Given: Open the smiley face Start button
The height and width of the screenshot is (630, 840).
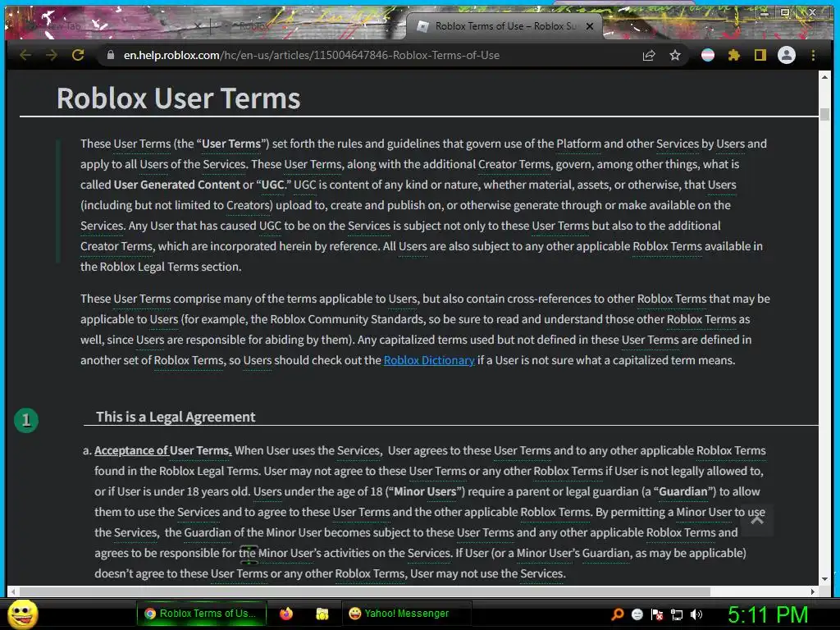Looking at the screenshot, I should coord(23,614).
